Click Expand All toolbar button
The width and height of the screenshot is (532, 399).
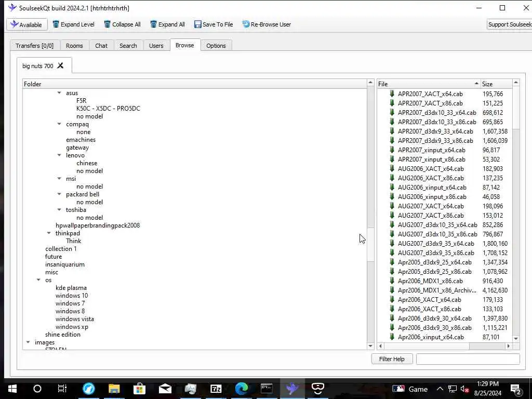pos(168,24)
